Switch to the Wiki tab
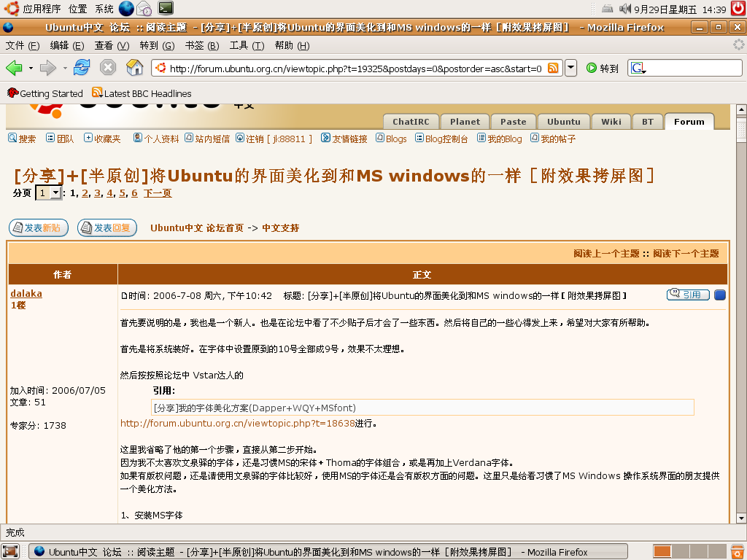 tap(611, 122)
